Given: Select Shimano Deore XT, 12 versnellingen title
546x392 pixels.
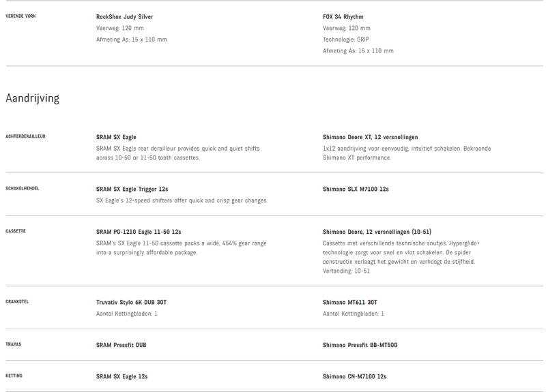Looking at the screenshot, I should coord(370,137).
